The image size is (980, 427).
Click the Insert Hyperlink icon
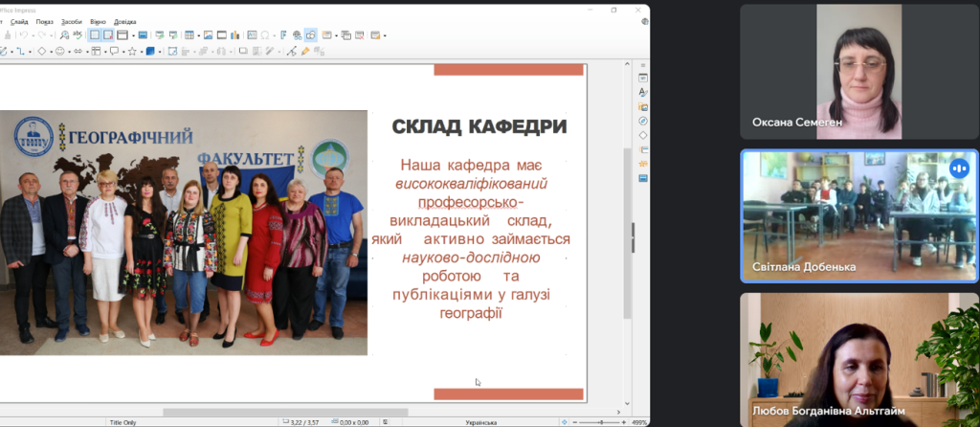click(298, 35)
